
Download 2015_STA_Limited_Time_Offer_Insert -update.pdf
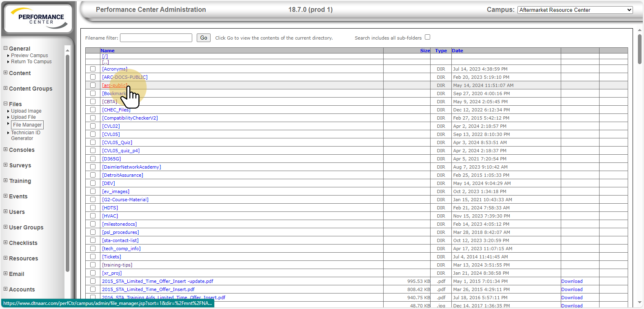click(x=572, y=281)
